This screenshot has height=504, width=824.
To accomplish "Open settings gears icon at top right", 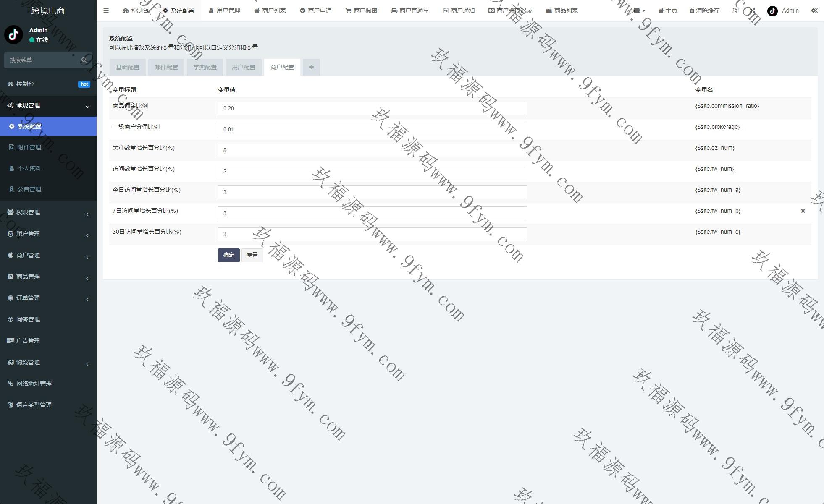I will pyautogui.click(x=814, y=10).
